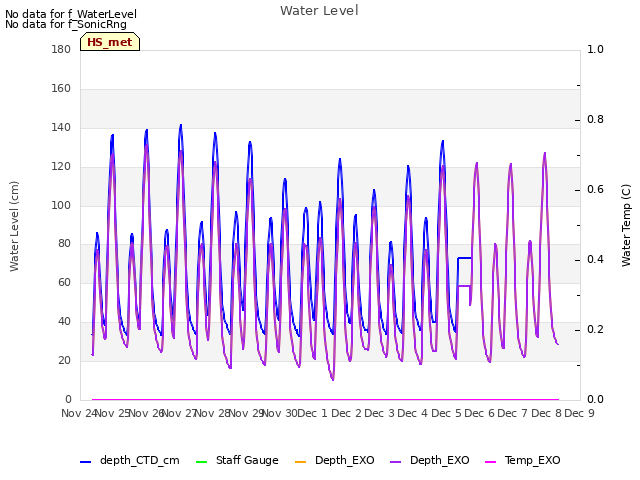
Task: Click the Nov 24 date label
Action: coord(79,413)
